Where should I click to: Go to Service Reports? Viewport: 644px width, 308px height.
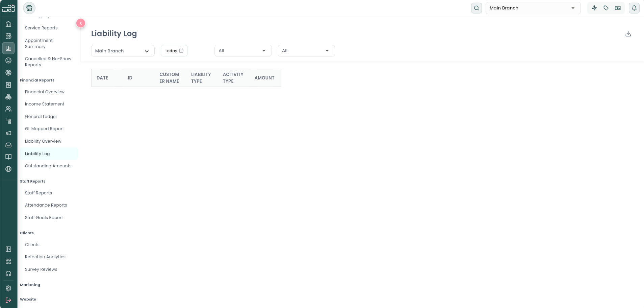[x=41, y=28]
